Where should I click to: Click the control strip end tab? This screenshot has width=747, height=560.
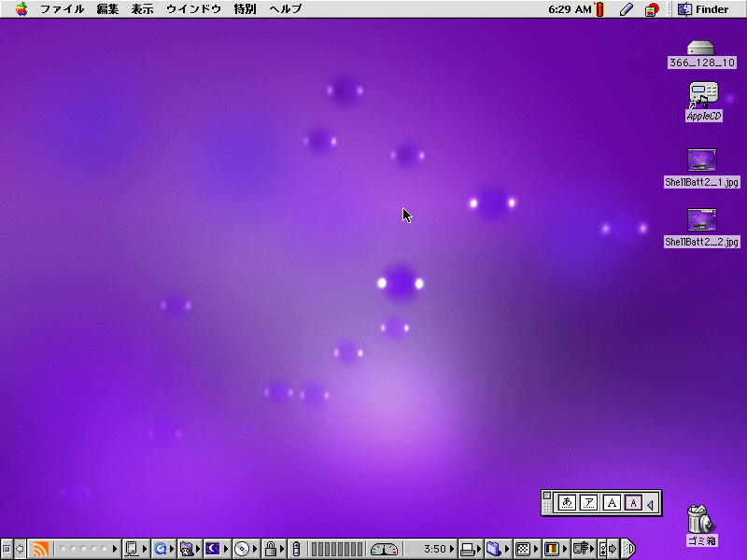coord(628,549)
